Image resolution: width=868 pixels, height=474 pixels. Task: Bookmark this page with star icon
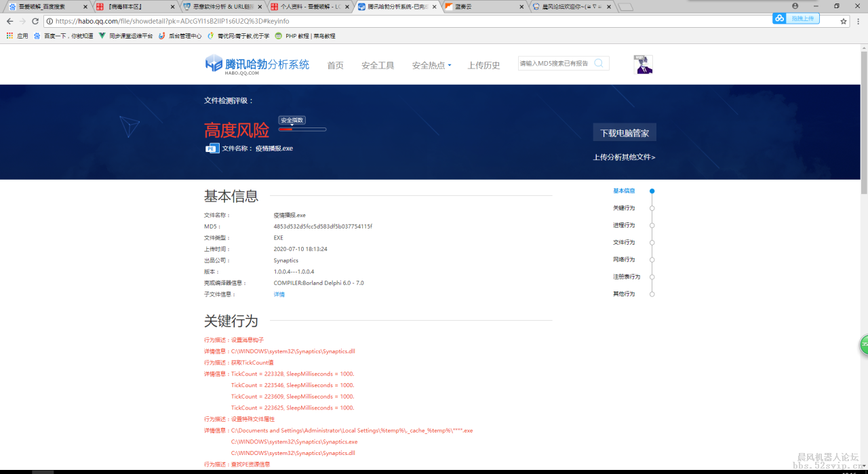(844, 21)
